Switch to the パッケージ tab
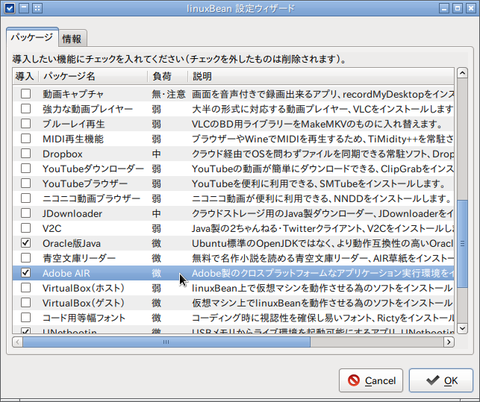Screen dimensions: 480x402 point(32,37)
